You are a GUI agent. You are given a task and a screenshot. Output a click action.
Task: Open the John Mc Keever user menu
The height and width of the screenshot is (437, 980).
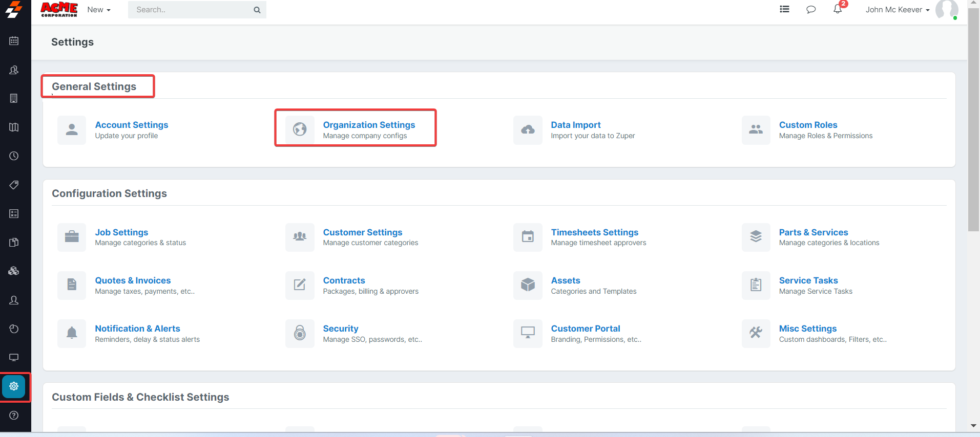pyautogui.click(x=897, y=10)
